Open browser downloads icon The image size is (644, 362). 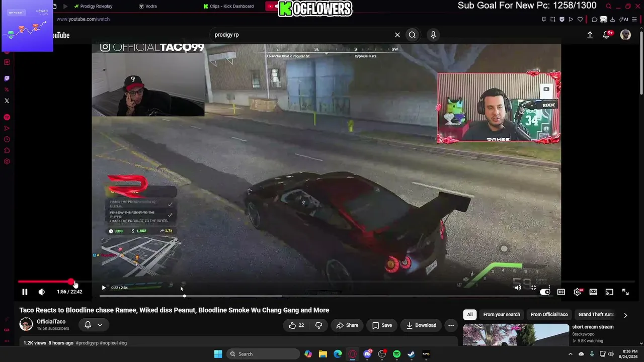point(612,19)
